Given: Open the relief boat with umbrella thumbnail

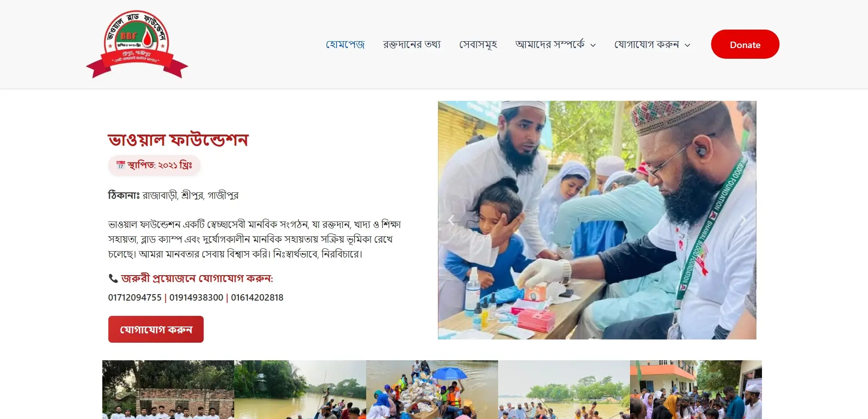Looking at the screenshot, I should (432, 390).
